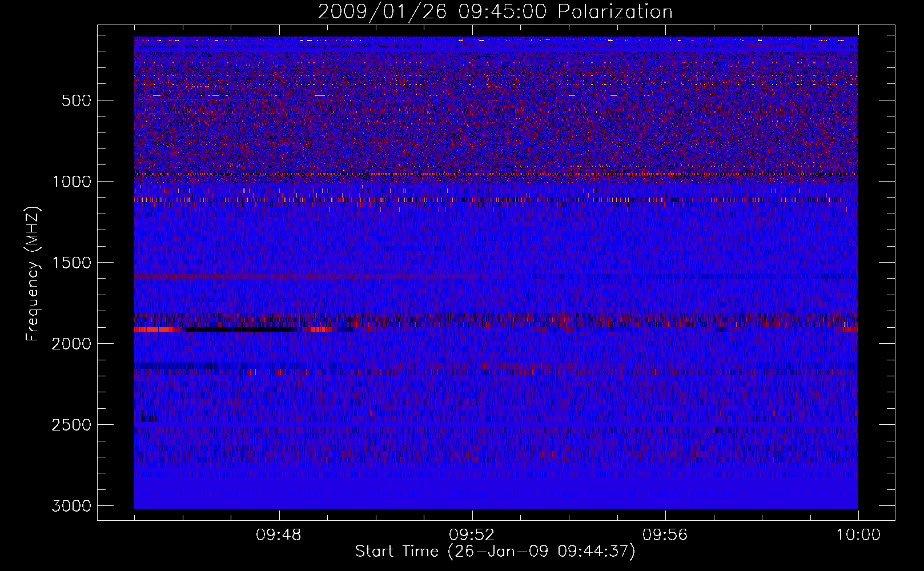Click the 2000 frequency tick label
Screen dimensions: 924x571
72,344
